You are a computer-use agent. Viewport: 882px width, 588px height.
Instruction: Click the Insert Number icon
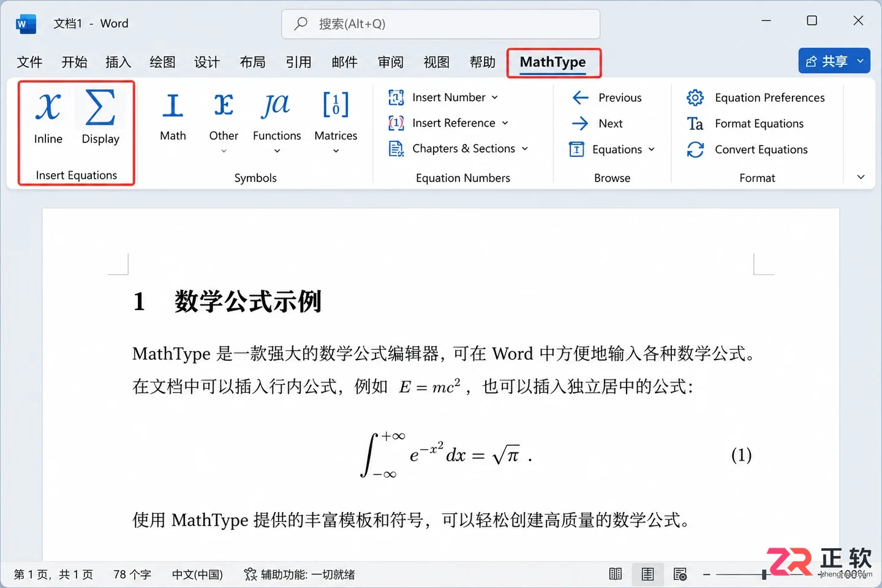396,97
